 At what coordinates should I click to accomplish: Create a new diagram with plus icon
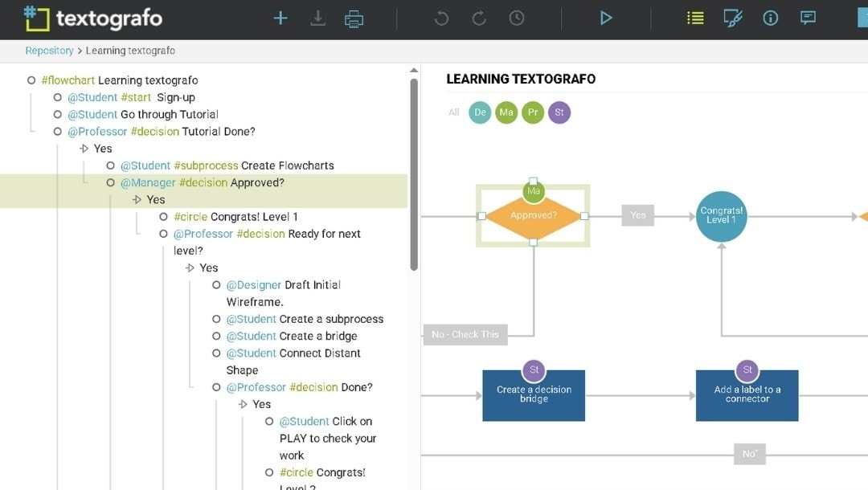280,18
